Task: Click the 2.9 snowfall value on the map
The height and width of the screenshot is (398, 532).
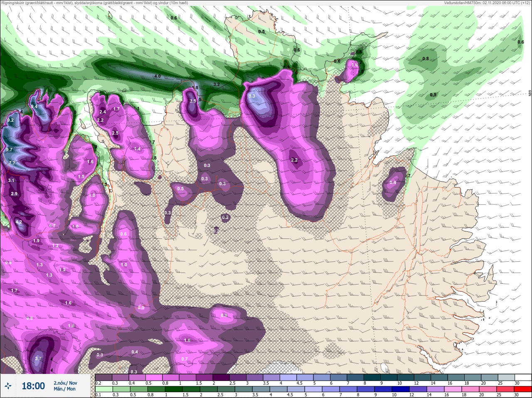Action: [x=14, y=194]
